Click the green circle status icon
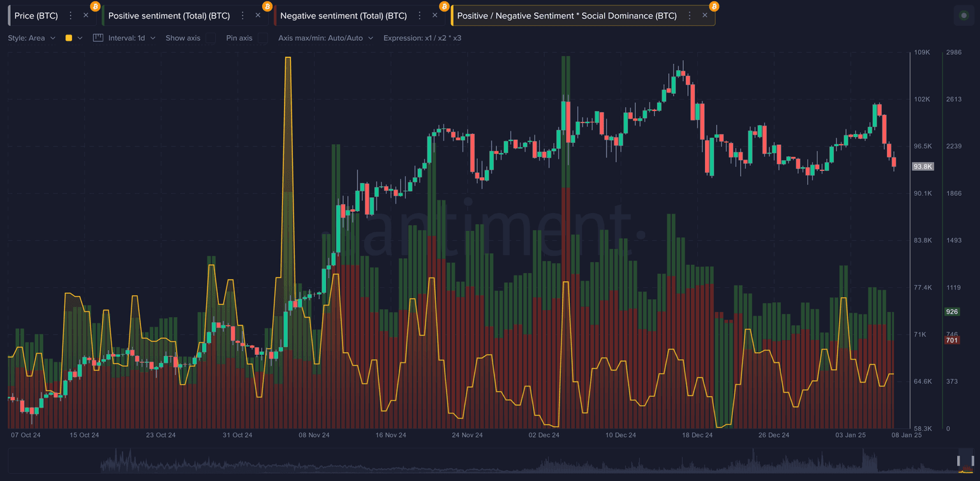Image resolution: width=980 pixels, height=481 pixels. 963,15
